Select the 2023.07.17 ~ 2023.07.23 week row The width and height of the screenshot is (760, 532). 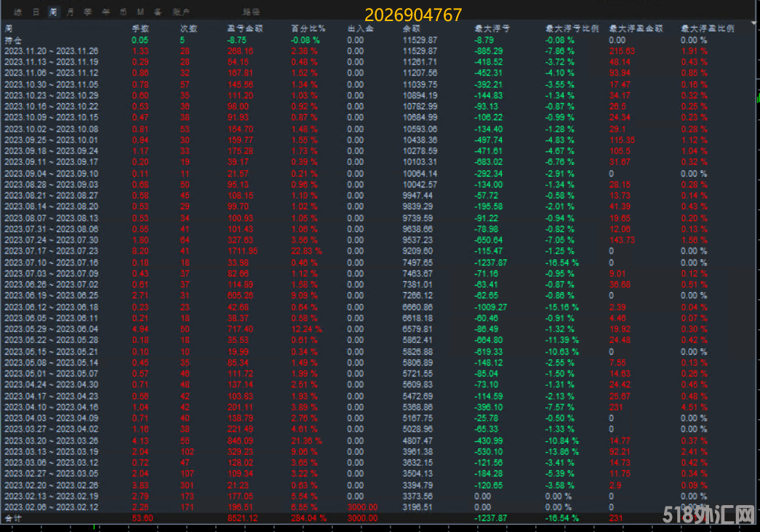[51, 251]
